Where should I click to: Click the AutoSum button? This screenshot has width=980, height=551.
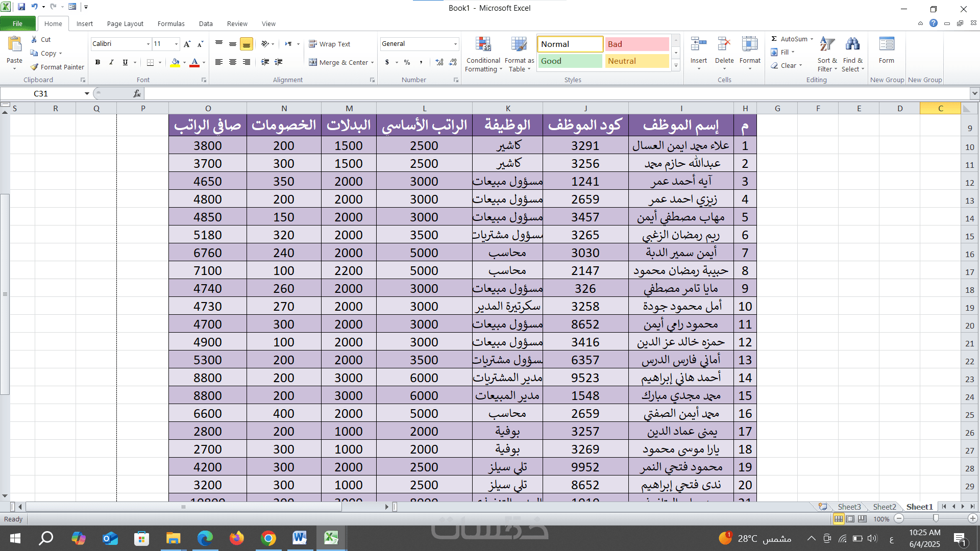pyautogui.click(x=789, y=39)
